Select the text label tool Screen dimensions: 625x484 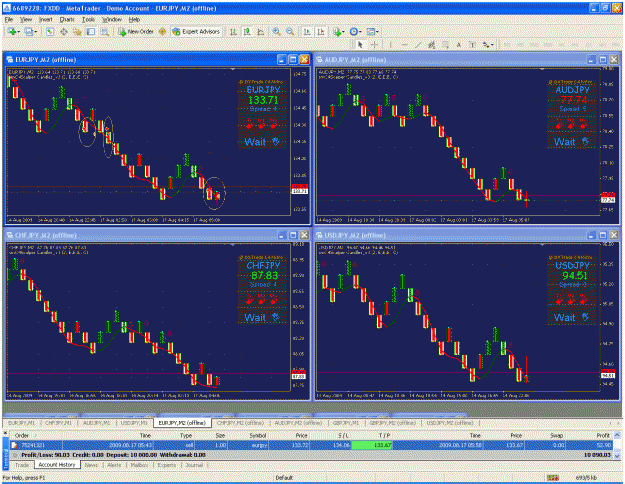(x=472, y=45)
